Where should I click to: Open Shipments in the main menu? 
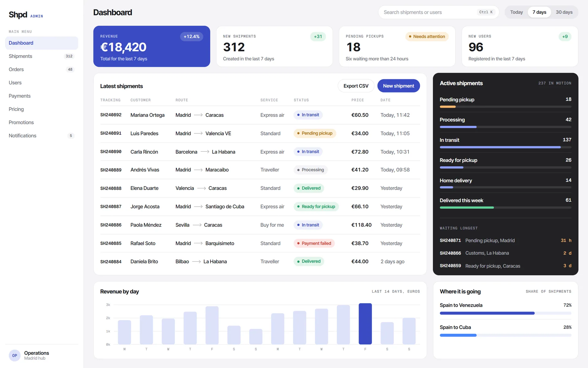(x=42, y=56)
